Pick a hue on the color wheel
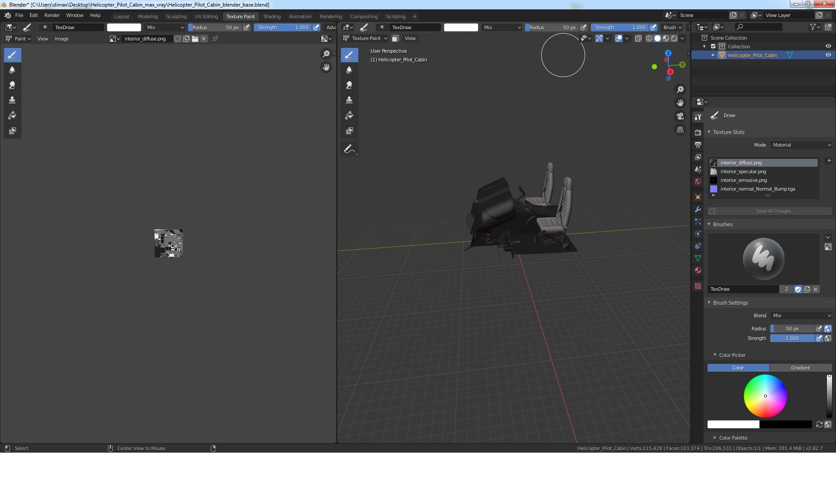The width and height of the screenshot is (836, 504). (765, 396)
